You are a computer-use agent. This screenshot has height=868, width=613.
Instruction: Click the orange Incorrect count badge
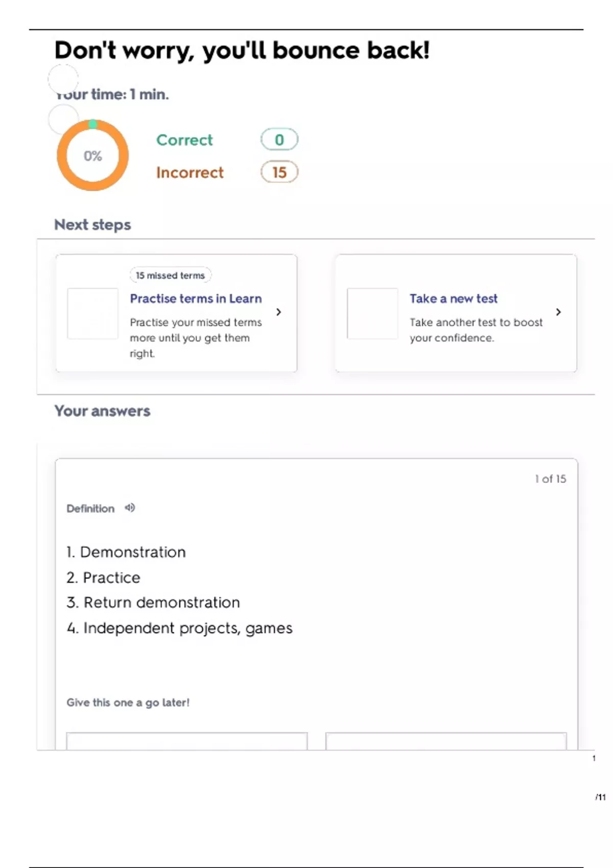pos(279,172)
